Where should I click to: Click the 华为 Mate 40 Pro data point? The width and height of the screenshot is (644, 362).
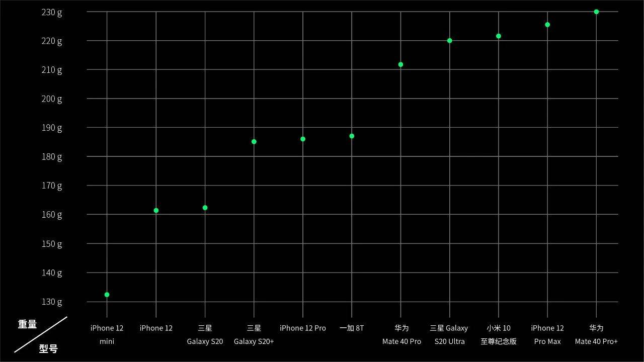point(400,64)
